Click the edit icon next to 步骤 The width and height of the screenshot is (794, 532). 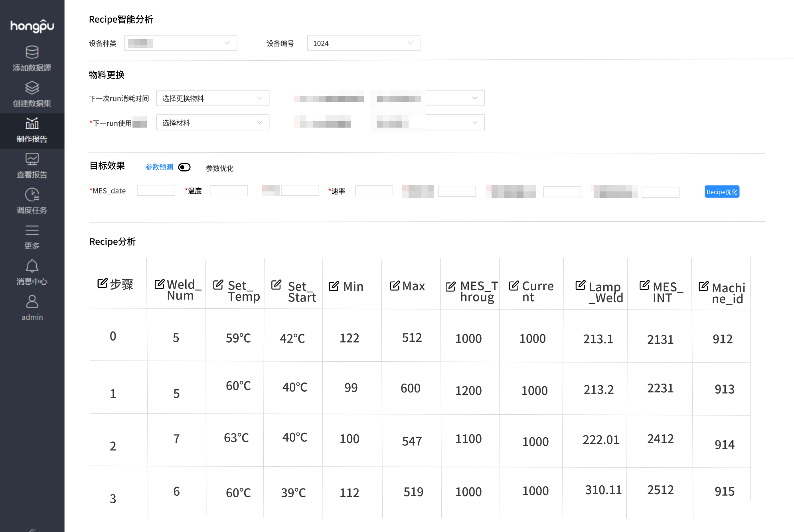pos(103,284)
